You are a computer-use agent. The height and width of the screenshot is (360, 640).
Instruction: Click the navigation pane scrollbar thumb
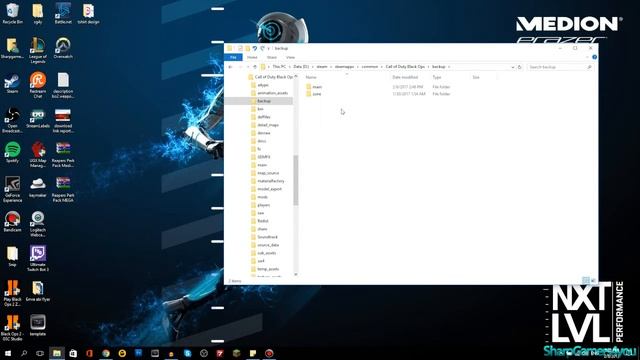(x=296, y=180)
